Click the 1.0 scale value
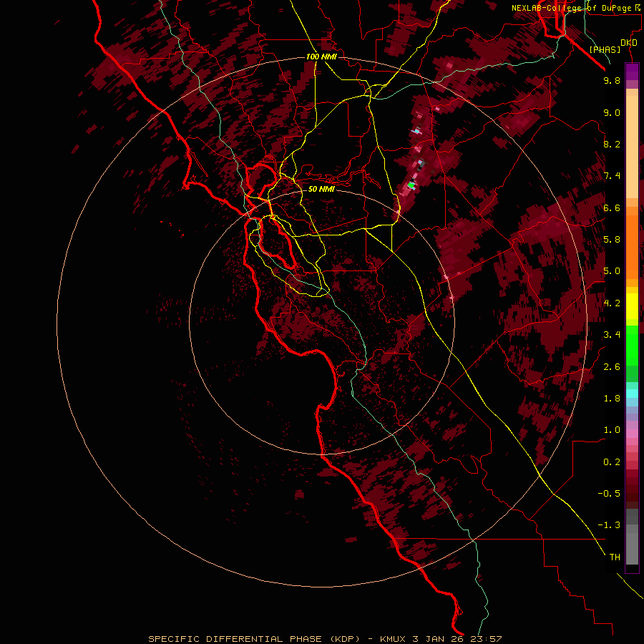The width and height of the screenshot is (644, 644). pyautogui.click(x=612, y=430)
